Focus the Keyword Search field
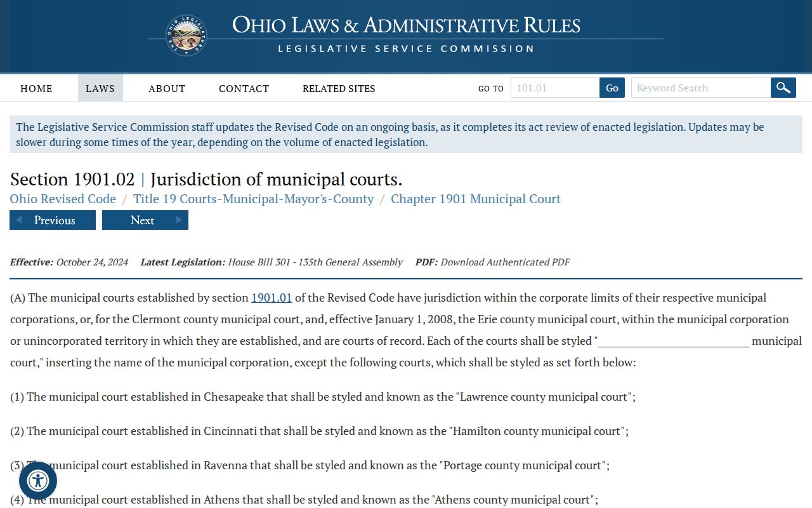 [701, 88]
